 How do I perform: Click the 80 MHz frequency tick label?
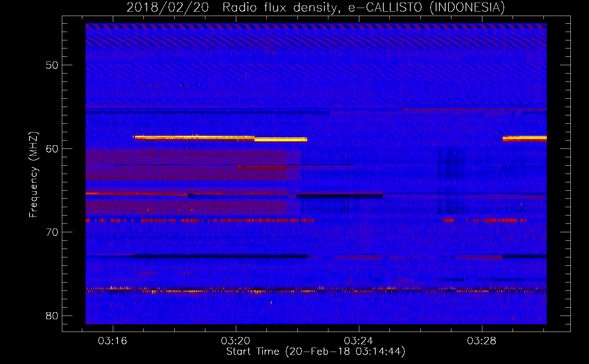click(52, 316)
